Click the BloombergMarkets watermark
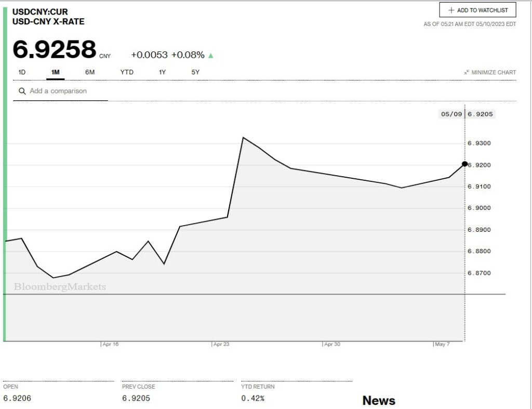Viewport: 532px width, 409px height. tap(60, 287)
